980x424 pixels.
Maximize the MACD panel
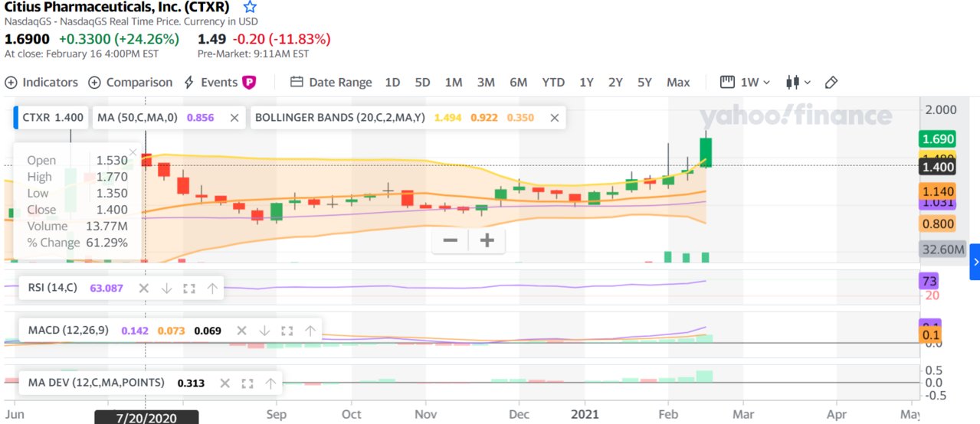click(x=287, y=331)
